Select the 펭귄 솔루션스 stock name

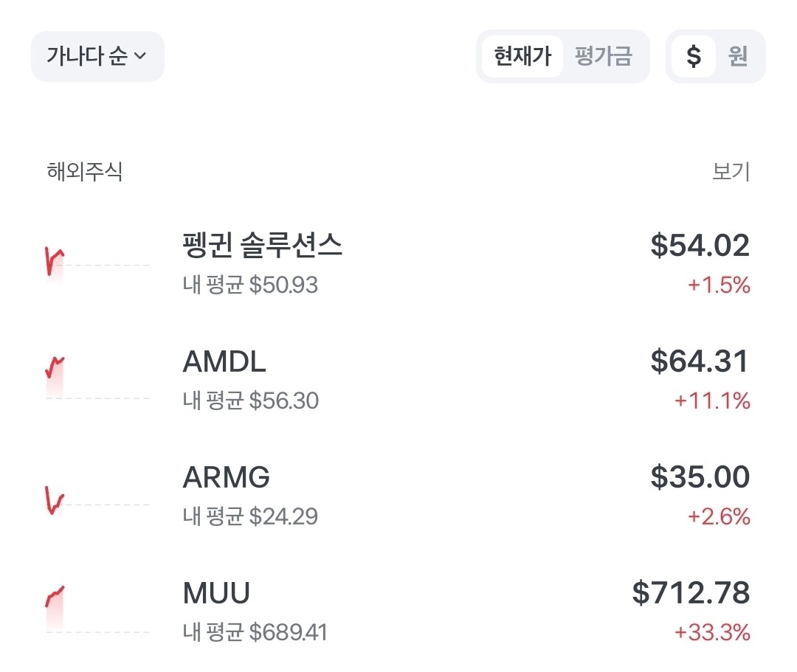[262, 246]
